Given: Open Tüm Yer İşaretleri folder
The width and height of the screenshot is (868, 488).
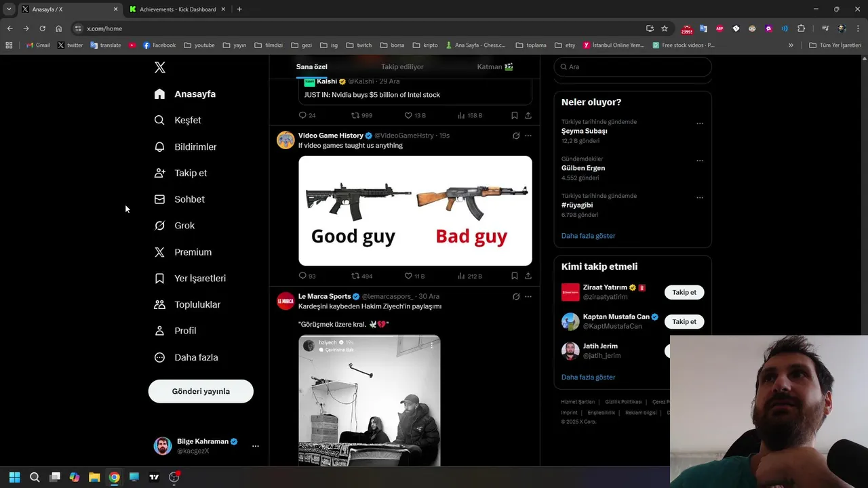Looking at the screenshot, I should (835, 45).
